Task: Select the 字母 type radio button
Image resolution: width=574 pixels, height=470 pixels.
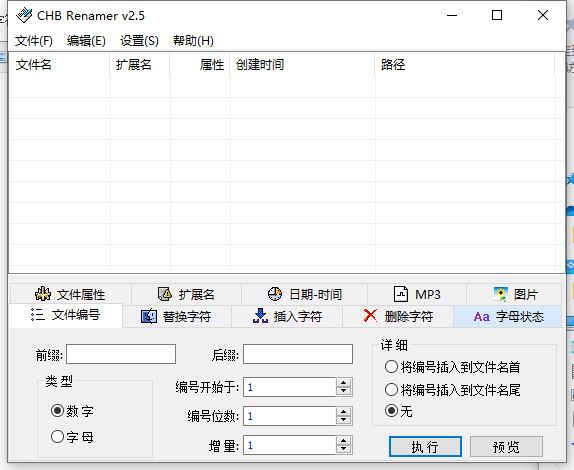Action: (x=57, y=436)
